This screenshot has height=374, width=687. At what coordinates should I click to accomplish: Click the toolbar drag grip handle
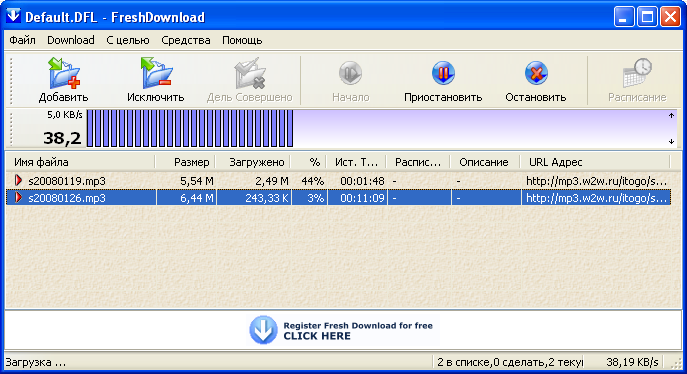click(x=11, y=80)
